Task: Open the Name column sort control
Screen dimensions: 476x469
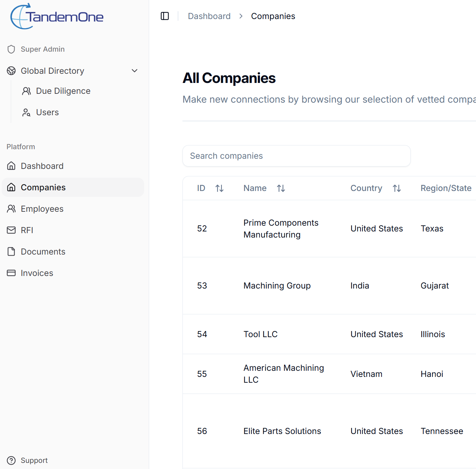Action: [281, 188]
